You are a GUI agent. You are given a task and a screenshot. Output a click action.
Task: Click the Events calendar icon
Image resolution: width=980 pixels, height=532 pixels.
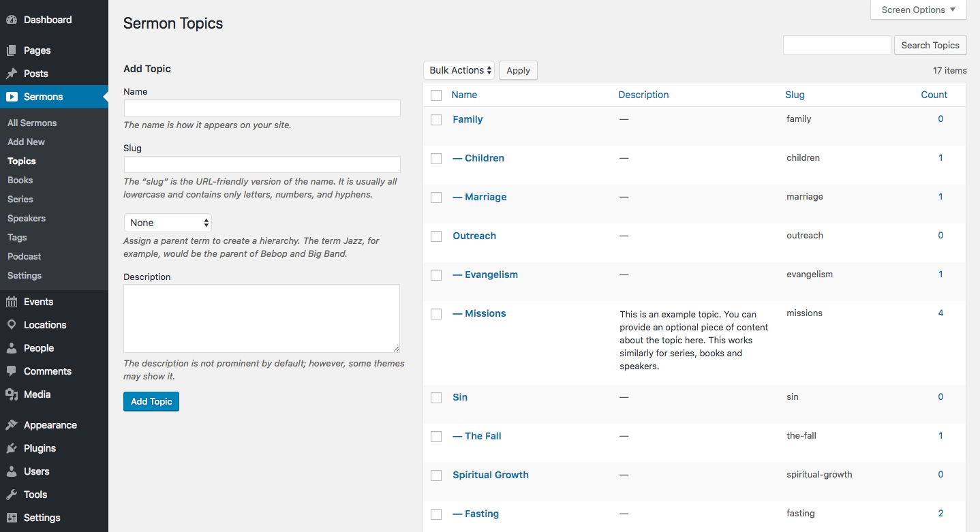pos(12,302)
